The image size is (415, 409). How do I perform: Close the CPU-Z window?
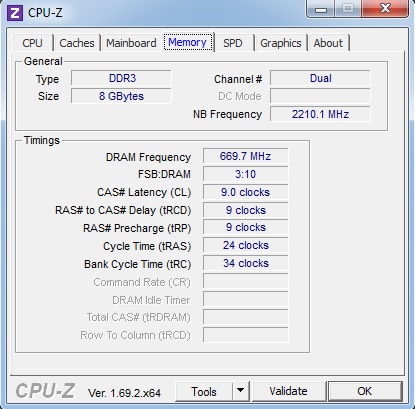385,9
